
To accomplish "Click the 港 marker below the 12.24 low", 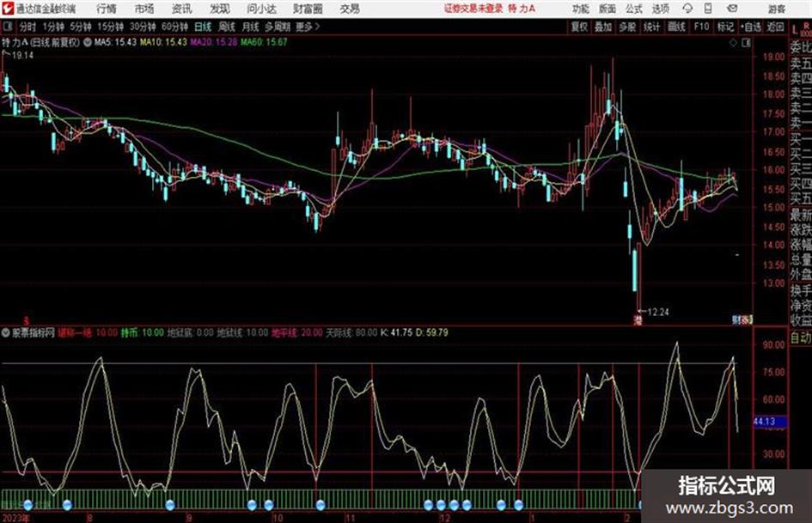I will [x=638, y=320].
